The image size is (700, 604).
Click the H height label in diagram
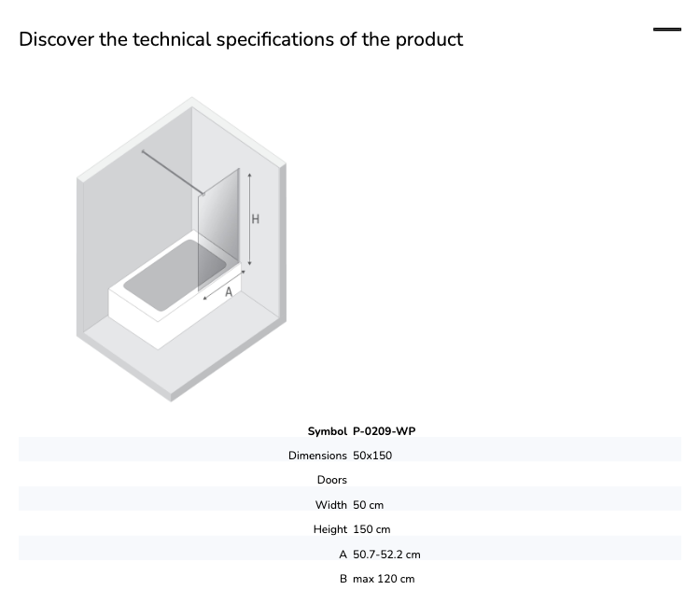[x=256, y=218]
